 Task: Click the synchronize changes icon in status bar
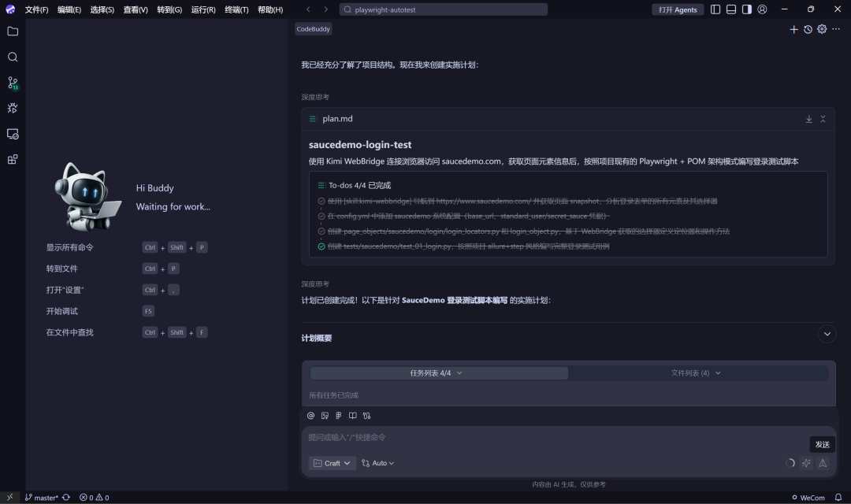pyautogui.click(x=66, y=498)
